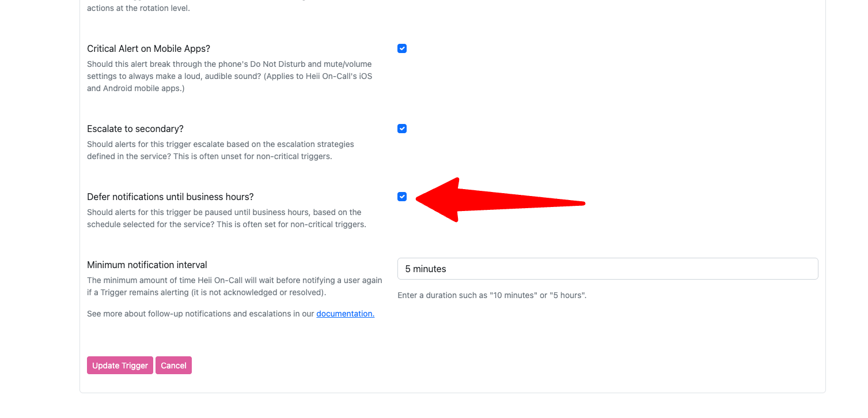
Task: Toggle the Escalate to secondary checkbox
Action: (402, 129)
